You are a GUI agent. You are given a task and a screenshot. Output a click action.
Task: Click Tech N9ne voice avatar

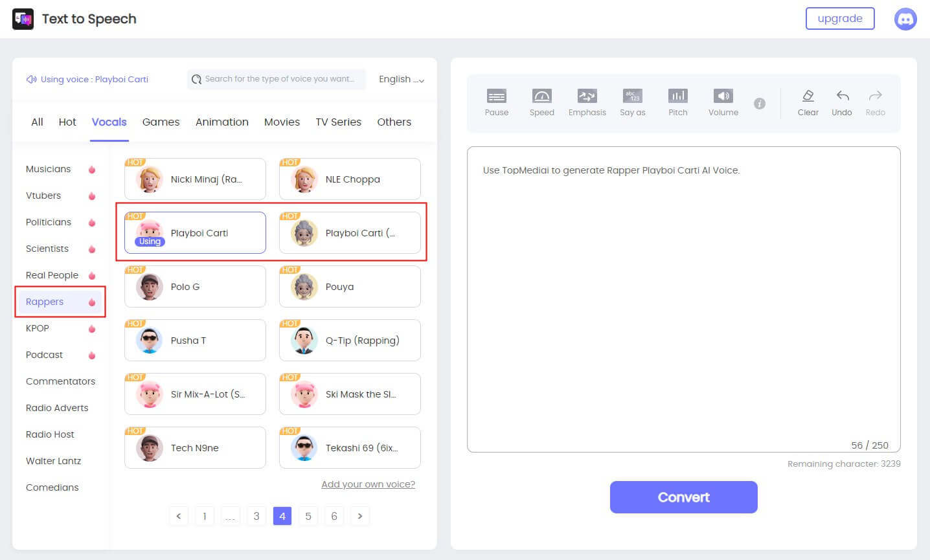[x=150, y=448]
